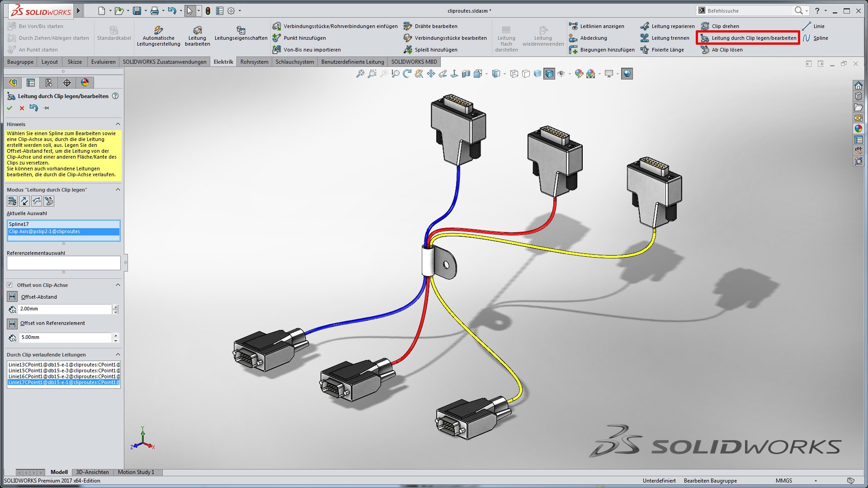Increase Offset-Abstand with the stepper arrow

coord(116,307)
